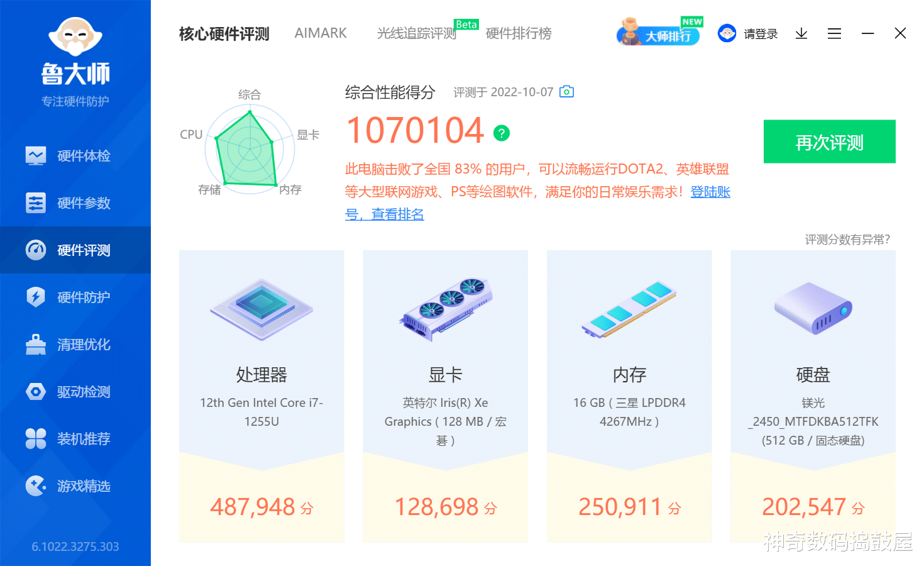The image size is (924, 566).
Task: Click the 硬件评测 gauge icon
Action: (36, 250)
